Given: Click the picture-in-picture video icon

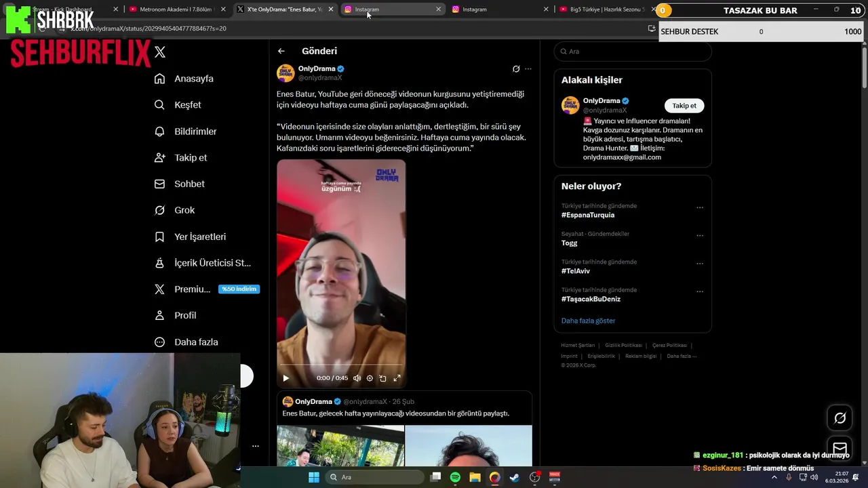Looking at the screenshot, I should pyautogui.click(x=382, y=378).
